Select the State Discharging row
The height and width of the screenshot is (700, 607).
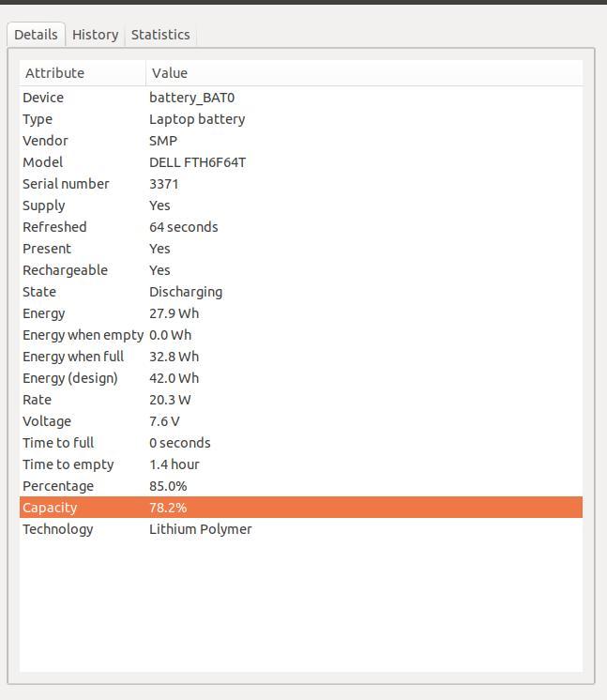pos(301,292)
